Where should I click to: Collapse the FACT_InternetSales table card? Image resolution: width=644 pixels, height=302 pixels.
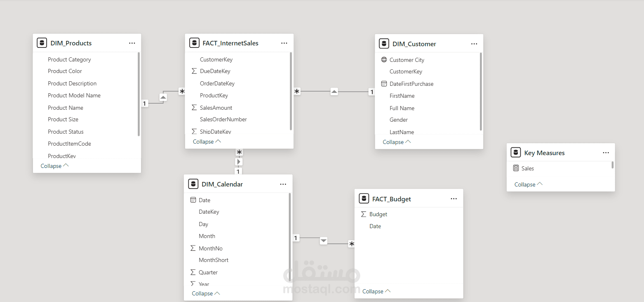pos(207,142)
